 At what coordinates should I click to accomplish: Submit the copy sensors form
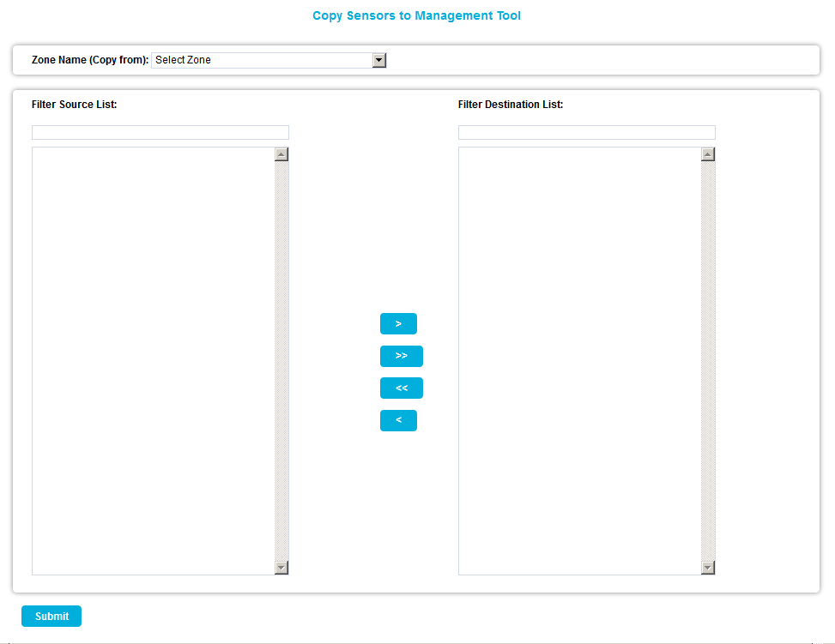(x=51, y=617)
